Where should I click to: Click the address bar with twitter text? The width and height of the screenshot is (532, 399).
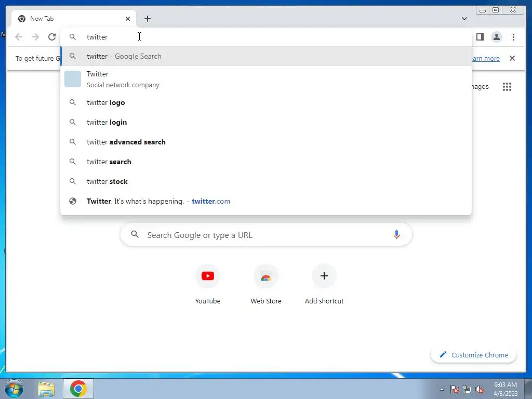[x=266, y=37]
